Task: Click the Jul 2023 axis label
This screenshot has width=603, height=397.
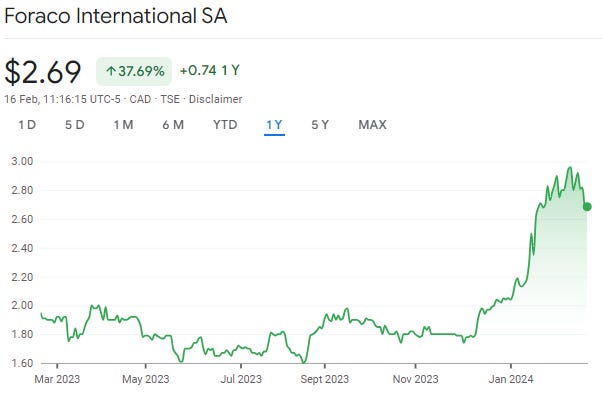Action: (x=241, y=379)
